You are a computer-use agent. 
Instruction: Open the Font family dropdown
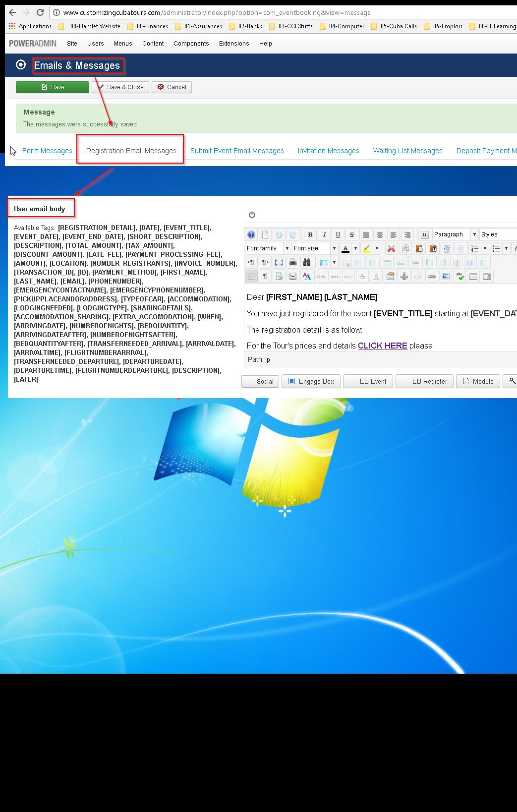(x=267, y=248)
